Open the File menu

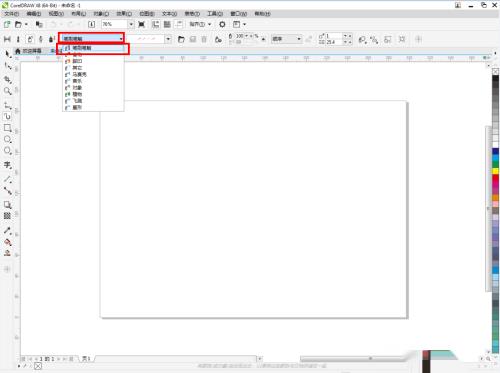pyautogui.click(x=11, y=14)
